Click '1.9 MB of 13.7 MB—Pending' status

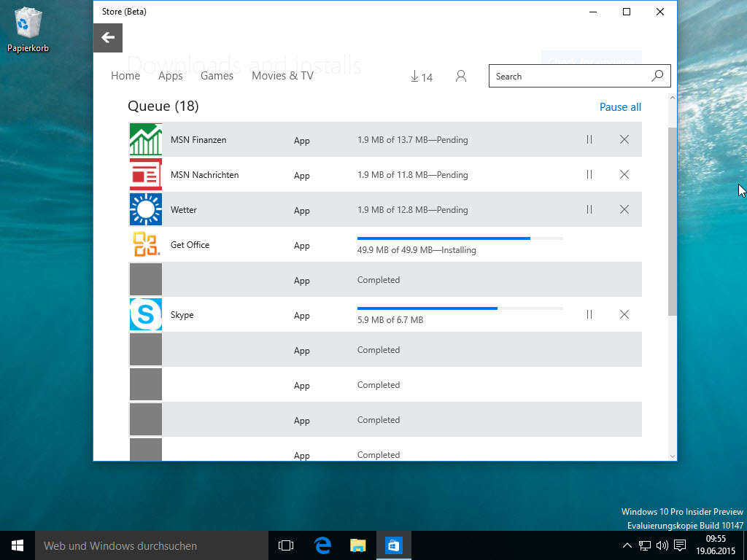[413, 139]
